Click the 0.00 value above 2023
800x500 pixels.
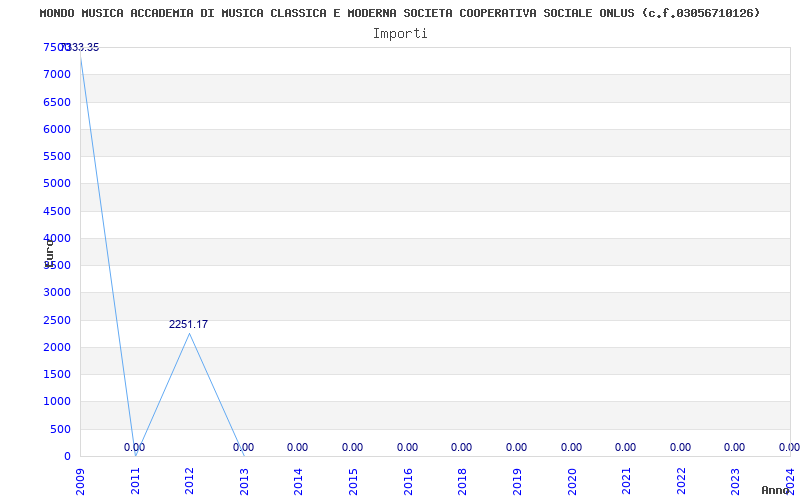[x=735, y=447]
